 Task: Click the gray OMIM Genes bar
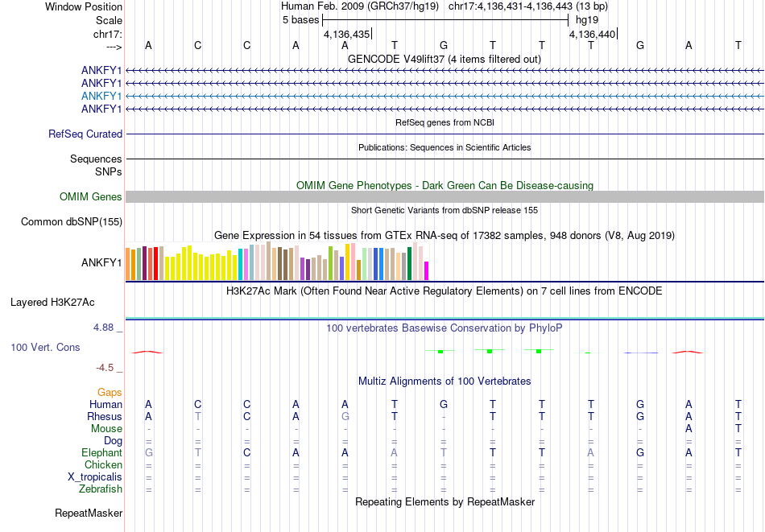[445, 196]
